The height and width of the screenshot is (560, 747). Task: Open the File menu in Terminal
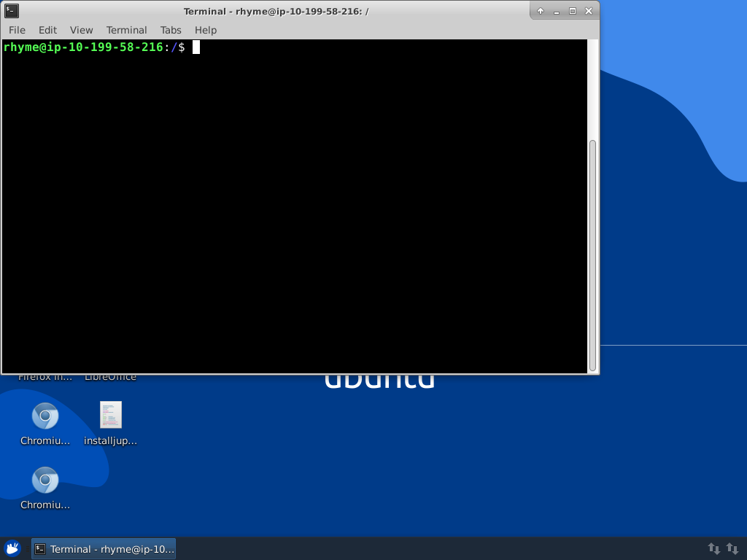(17, 30)
